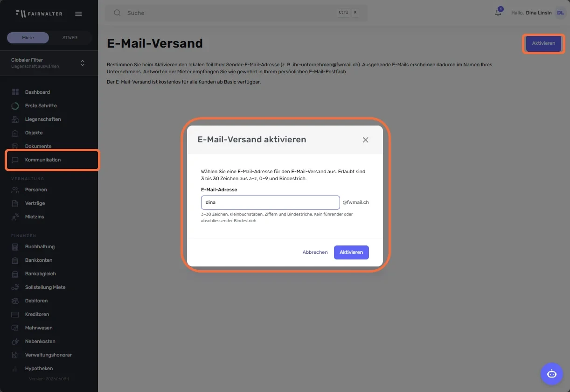The image size is (570, 392).
Task: Open notifications bell
Action: point(498,13)
